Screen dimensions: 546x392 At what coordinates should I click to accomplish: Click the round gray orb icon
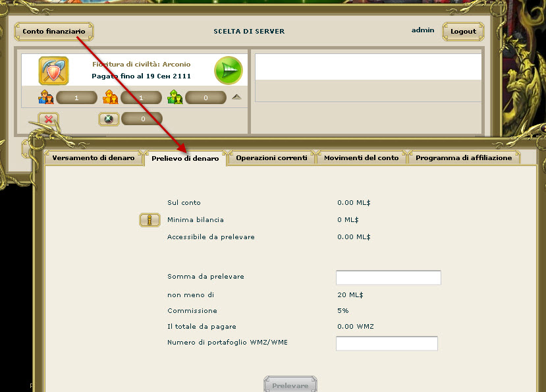[109, 119]
